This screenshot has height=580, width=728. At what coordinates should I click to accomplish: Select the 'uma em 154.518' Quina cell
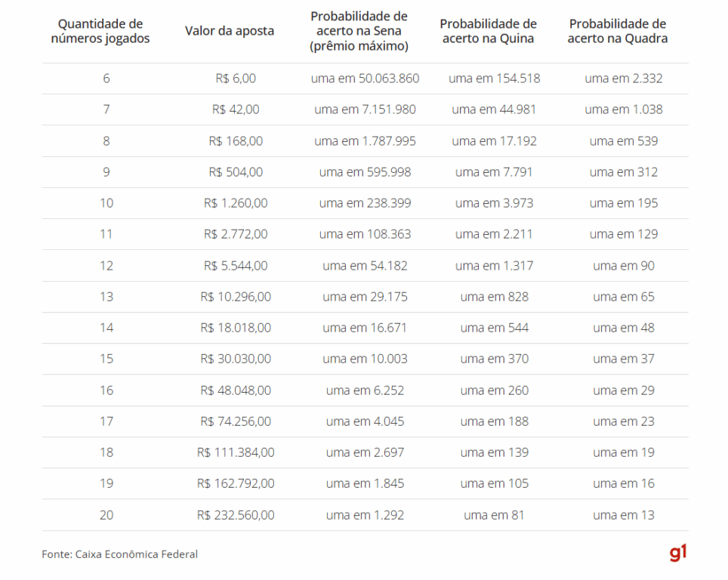point(494,79)
